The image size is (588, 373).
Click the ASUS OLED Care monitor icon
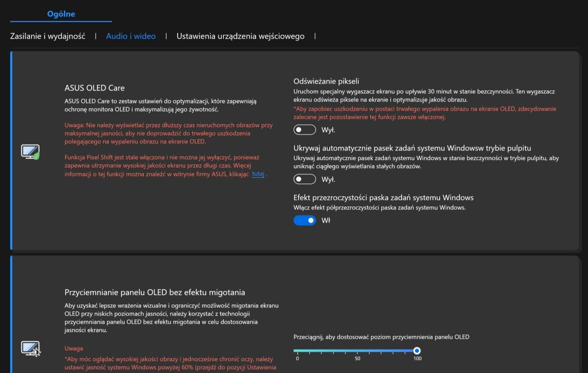[x=30, y=152]
